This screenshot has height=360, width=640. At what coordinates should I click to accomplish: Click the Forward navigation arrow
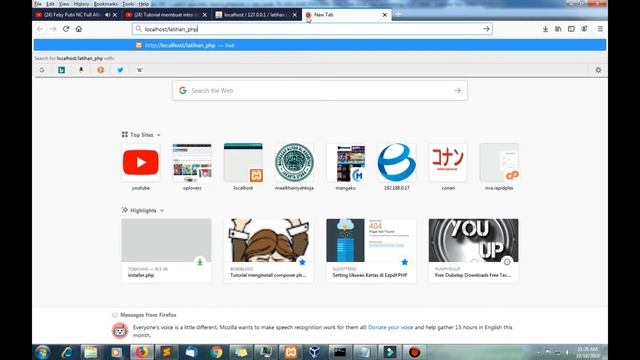point(53,29)
